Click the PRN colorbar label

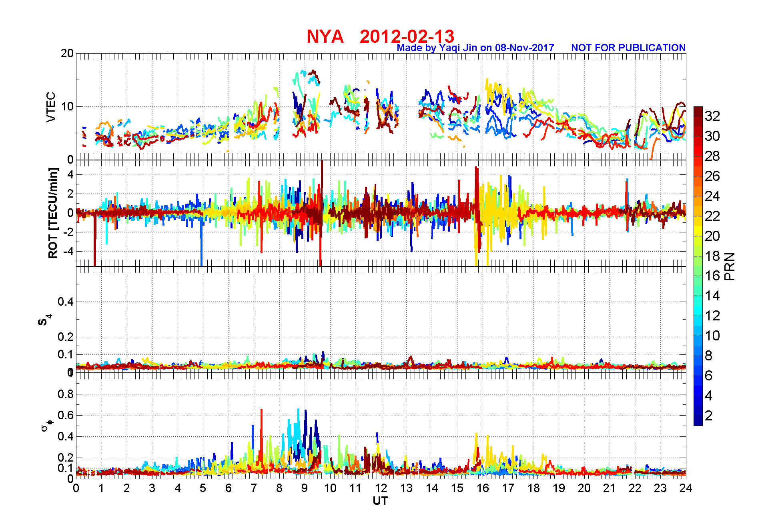[730, 266]
